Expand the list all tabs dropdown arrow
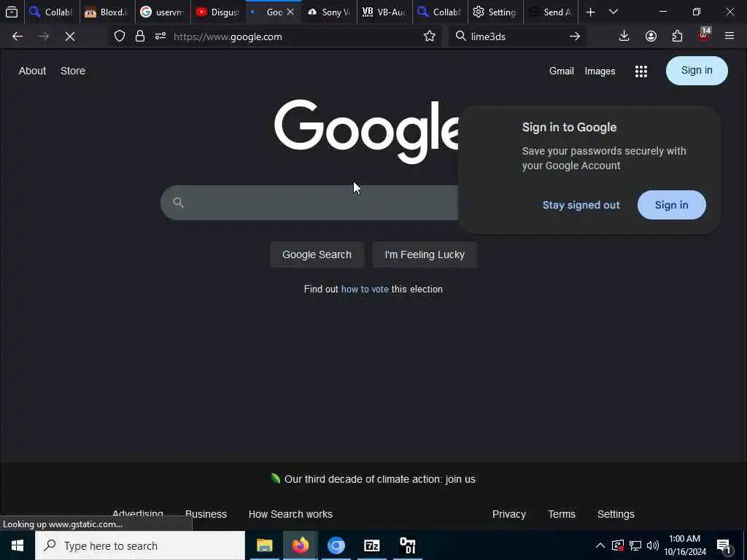 click(613, 12)
